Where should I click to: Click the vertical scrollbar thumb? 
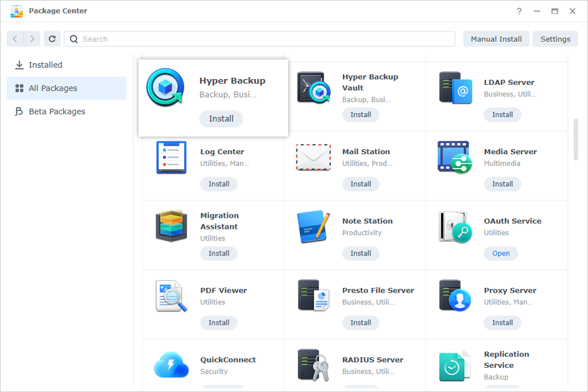[576, 140]
